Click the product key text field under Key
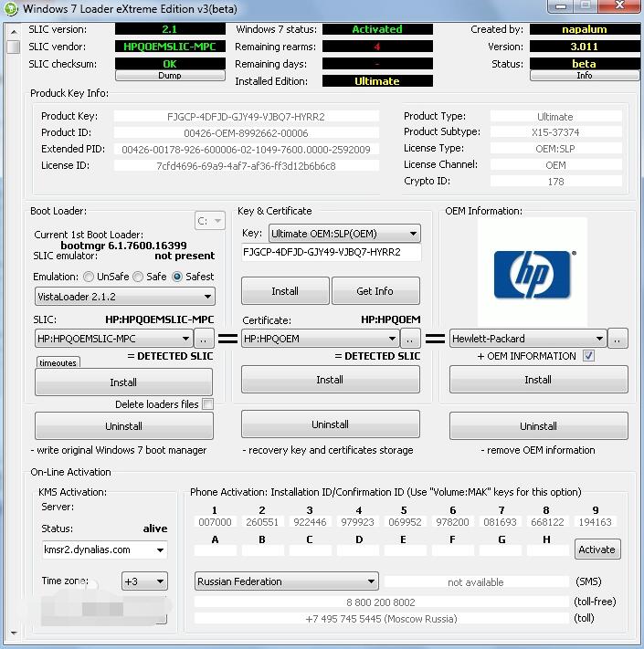Screen dimensions: 644x649 point(331,253)
